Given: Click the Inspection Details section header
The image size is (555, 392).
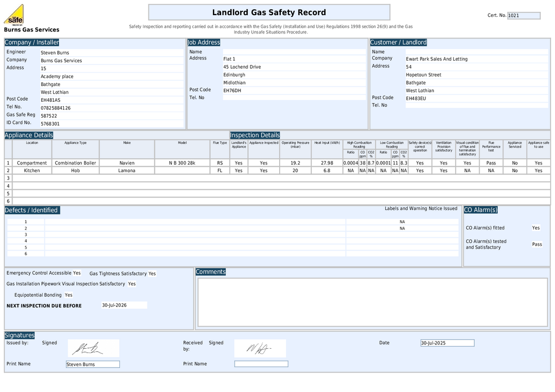Looking at the screenshot, I should click(x=255, y=135).
